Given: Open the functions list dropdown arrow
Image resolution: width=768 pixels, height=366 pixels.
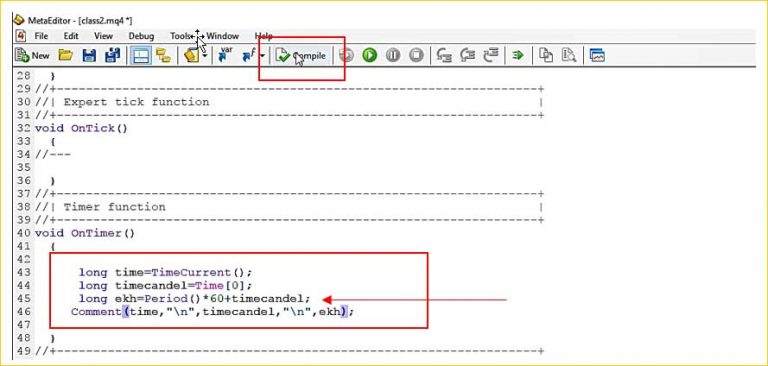Looking at the screenshot, I should pos(262,56).
